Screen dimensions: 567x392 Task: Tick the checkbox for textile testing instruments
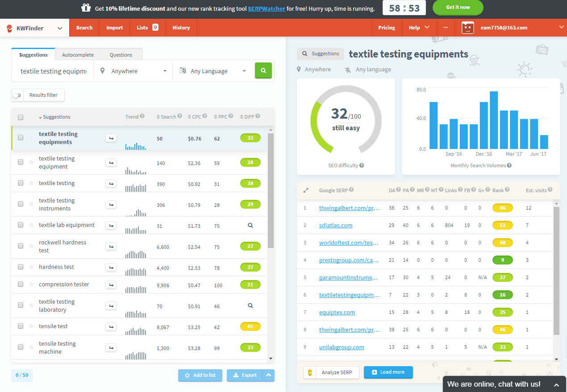21,204
